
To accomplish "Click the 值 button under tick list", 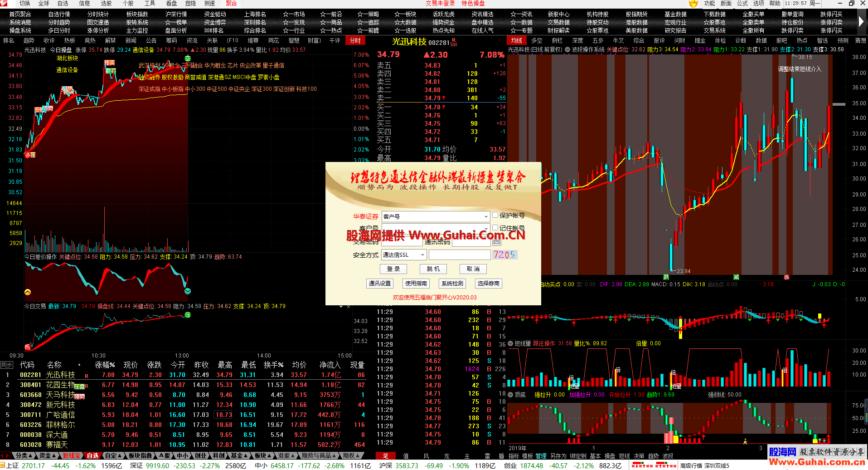I will pyautogui.click(x=406, y=455).
